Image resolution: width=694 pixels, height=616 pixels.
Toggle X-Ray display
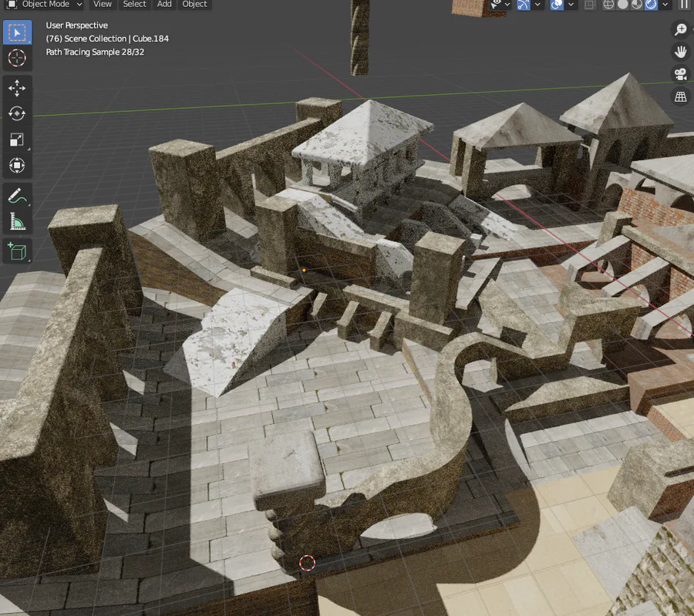(589, 5)
